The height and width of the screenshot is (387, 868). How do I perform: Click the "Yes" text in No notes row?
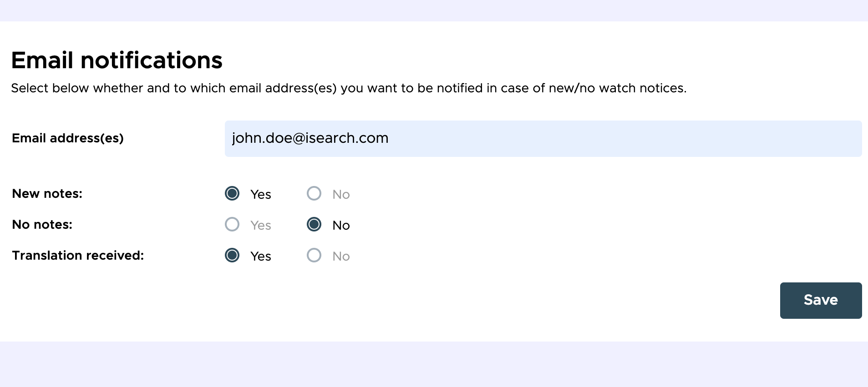(261, 226)
